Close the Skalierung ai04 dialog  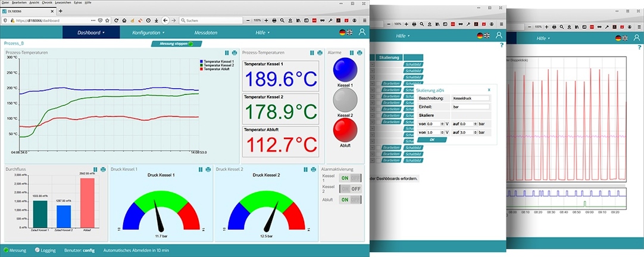click(489, 89)
